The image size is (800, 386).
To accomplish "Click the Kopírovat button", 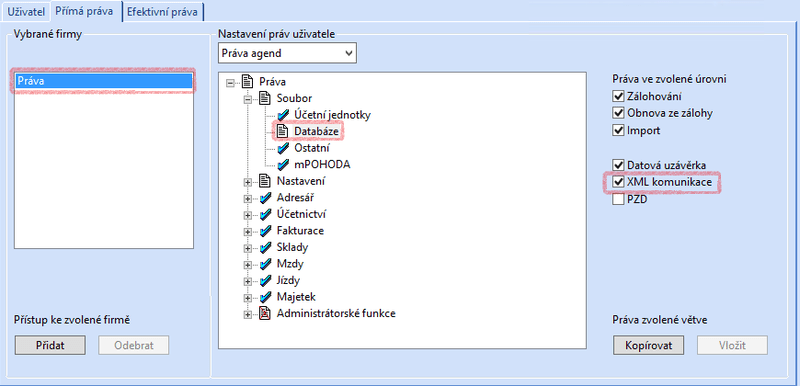I will coord(648,345).
